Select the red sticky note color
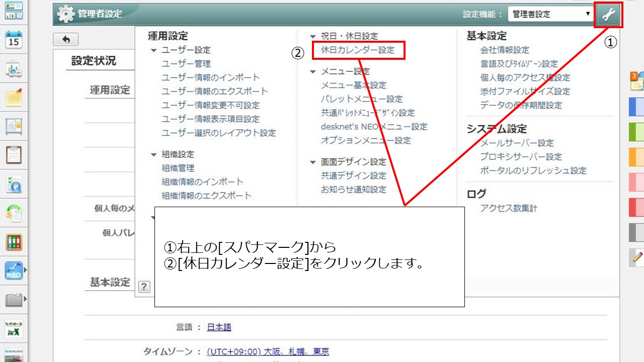Viewport: 644px width, 362px height. pos(637,207)
